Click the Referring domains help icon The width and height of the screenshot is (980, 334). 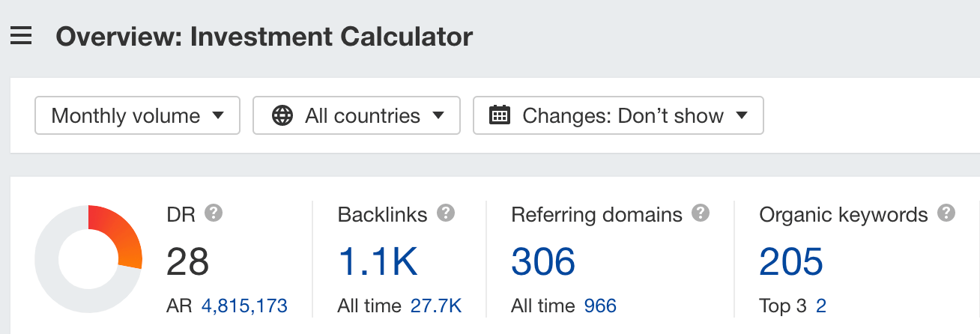click(x=701, y=213)
